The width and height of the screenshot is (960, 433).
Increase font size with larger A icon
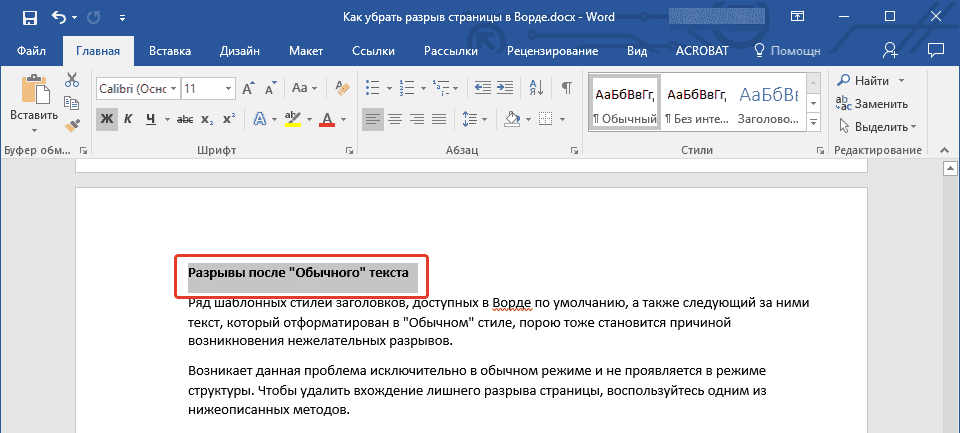249,88
